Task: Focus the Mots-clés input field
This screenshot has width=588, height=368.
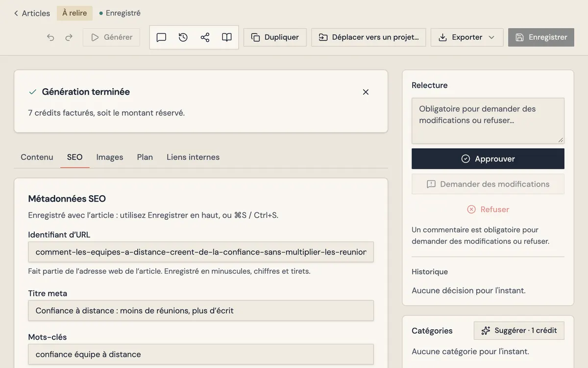Action: [201, 354]
